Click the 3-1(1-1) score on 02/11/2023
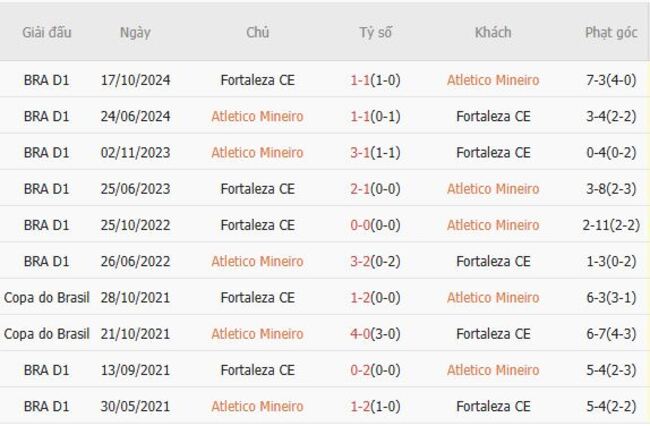 pyautogui.click(x=376, y=153)
